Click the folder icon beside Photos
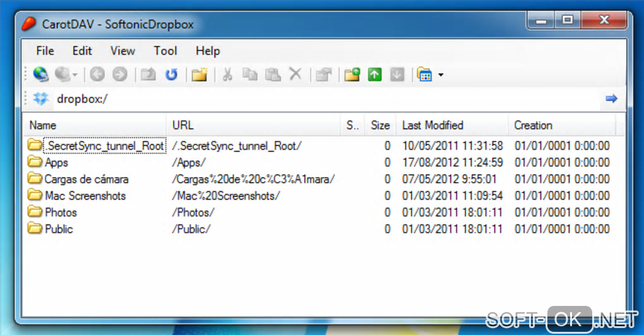The width and height of the screenshot is (644, 335). [x=35, y=212]
